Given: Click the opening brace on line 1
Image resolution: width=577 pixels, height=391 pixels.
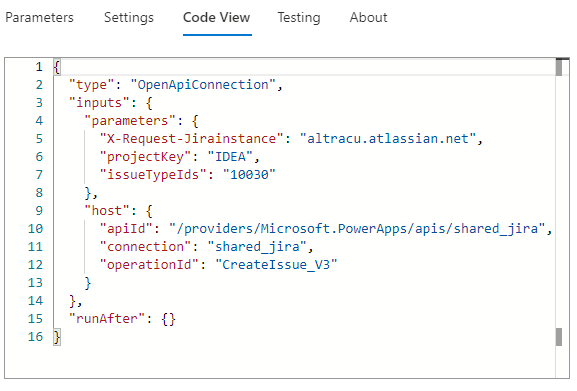Looking at the screenshot, I should point(57,67).
